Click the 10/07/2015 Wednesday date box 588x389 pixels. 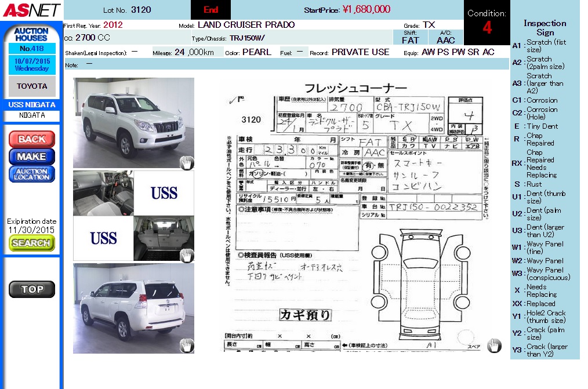[x=32, y=64]
